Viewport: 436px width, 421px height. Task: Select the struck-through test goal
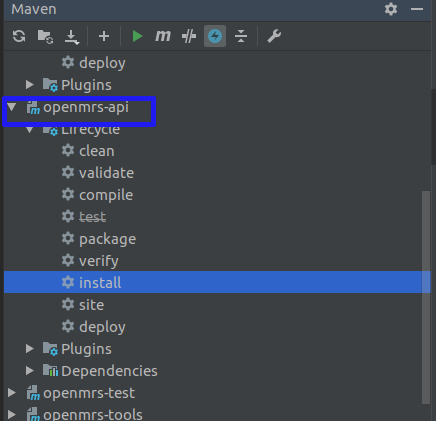click(x=92, y=217)
